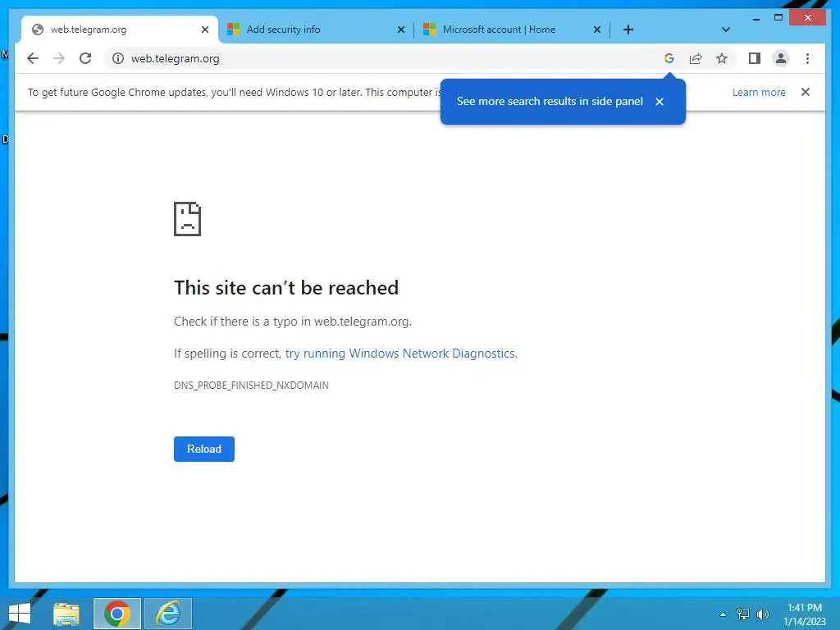This screenshot has width=840, height=630.
Task: Bookmark this tab with the star
Action: [x=722, y=58]
